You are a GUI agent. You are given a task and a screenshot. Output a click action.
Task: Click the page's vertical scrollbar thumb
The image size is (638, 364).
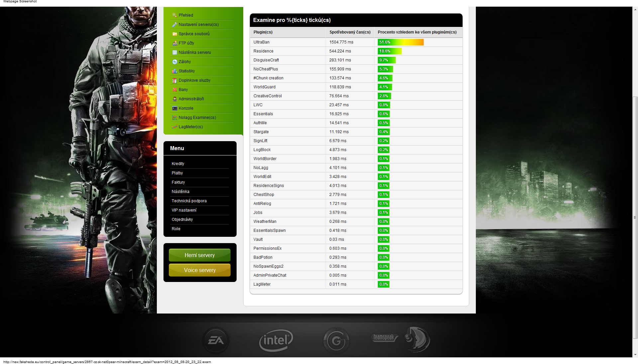(635, 218)
